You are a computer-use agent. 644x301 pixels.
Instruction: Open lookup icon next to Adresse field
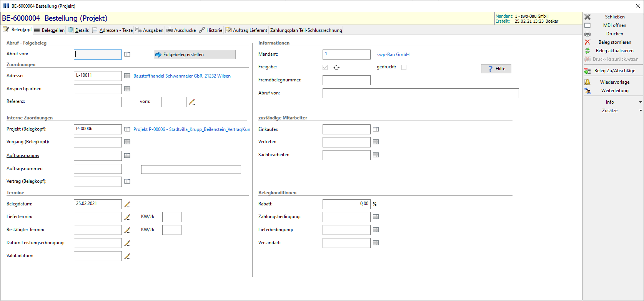click(127, 76)
